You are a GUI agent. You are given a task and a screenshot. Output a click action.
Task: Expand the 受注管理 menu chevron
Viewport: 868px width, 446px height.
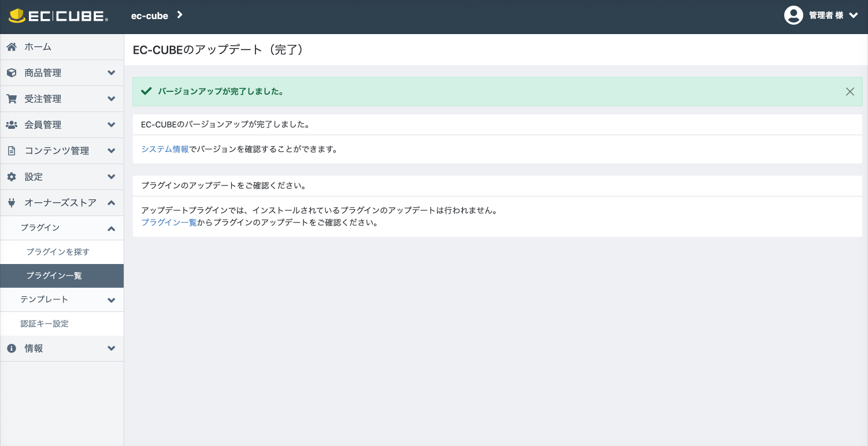point(112,99)
